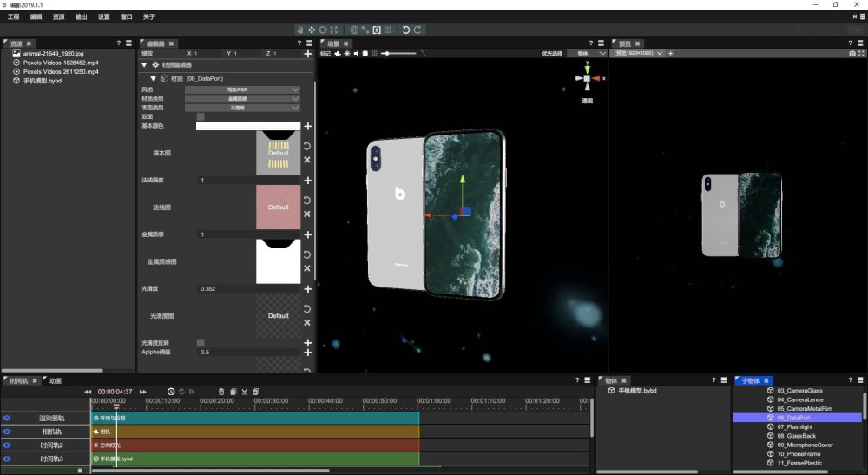Select the hand pan tool in toolbar
The height and width of the screenshot is (475, 868).
[300, 30]
